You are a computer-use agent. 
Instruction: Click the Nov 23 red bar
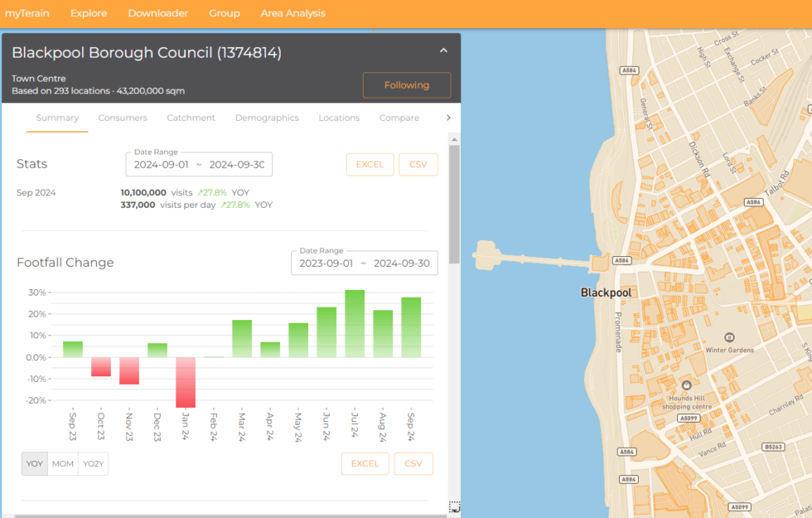[129, 371]
